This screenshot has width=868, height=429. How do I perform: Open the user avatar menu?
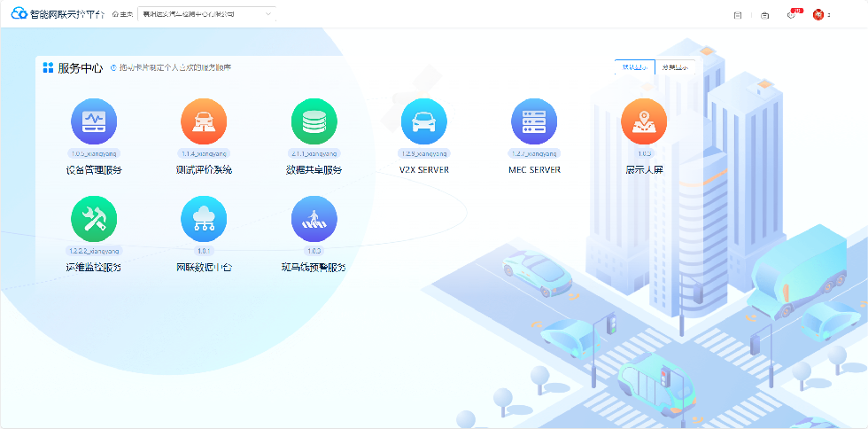tap(819, 15)
